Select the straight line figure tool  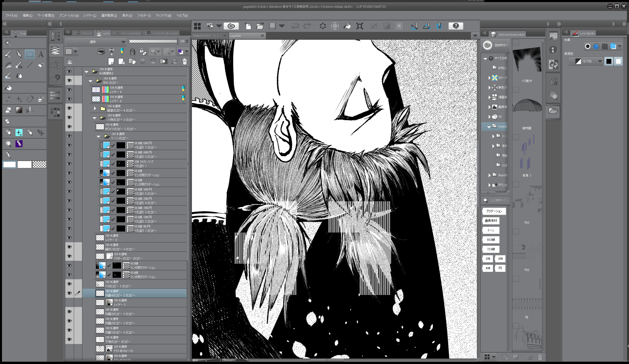pyautogui.click(x=30, y=65)
